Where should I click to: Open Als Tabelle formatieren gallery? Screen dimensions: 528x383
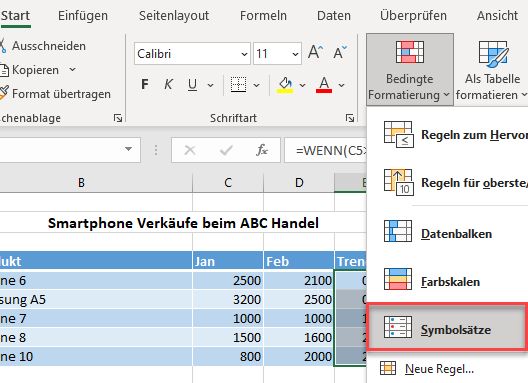tap(492, 69)
